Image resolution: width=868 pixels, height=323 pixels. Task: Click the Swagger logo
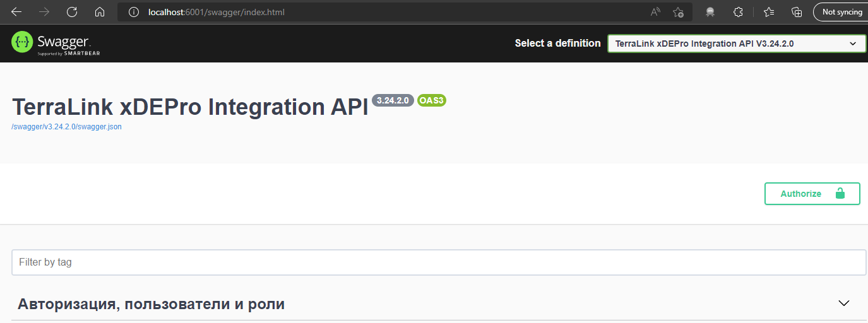[x=56, y=44]
